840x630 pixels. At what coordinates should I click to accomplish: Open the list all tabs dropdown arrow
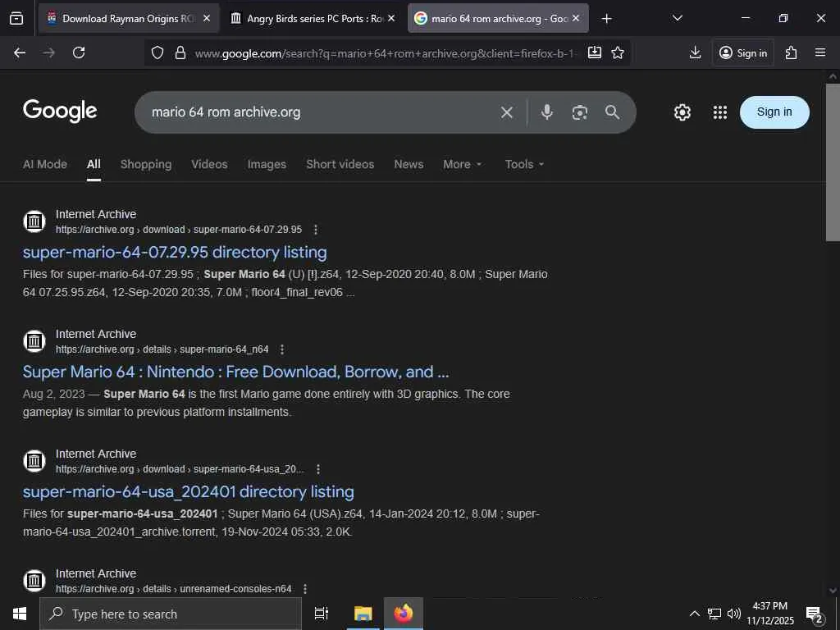pyautogui.click(x=677, y=18)
